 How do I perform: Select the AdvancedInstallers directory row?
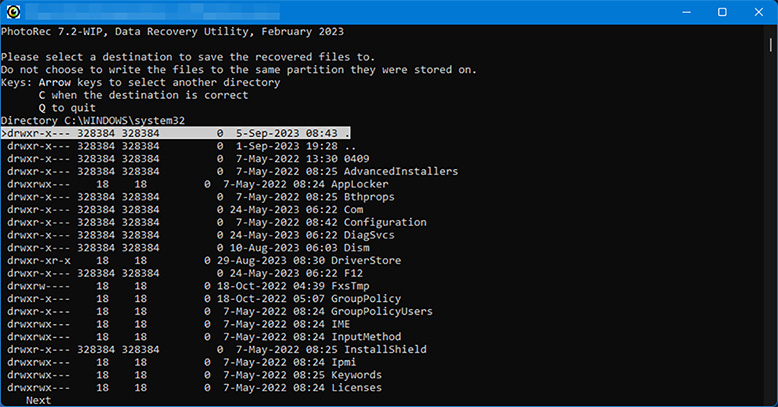pyautogui.click(x=233, y=171)
